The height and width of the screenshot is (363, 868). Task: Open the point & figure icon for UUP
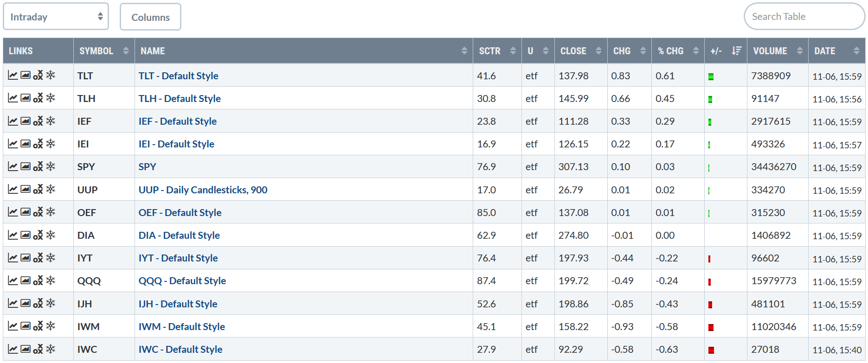38,189
